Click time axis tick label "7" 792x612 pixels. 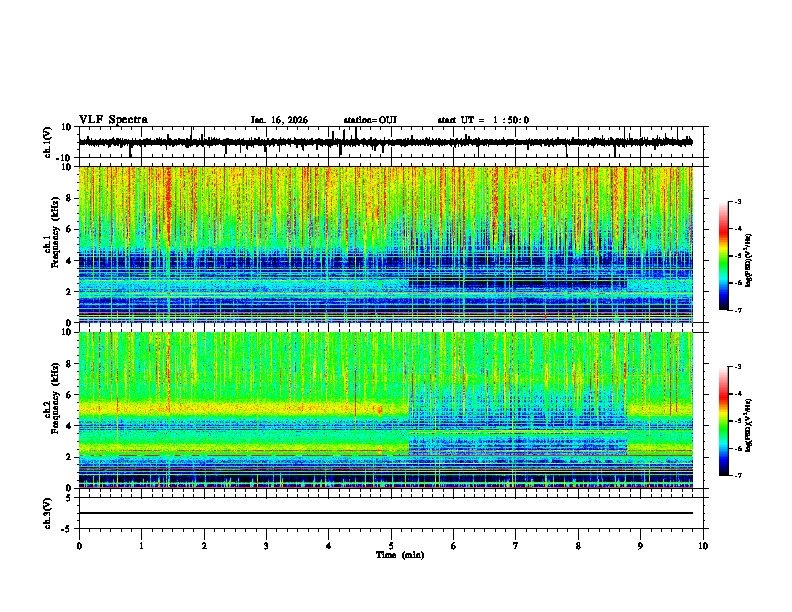point(516,546)
